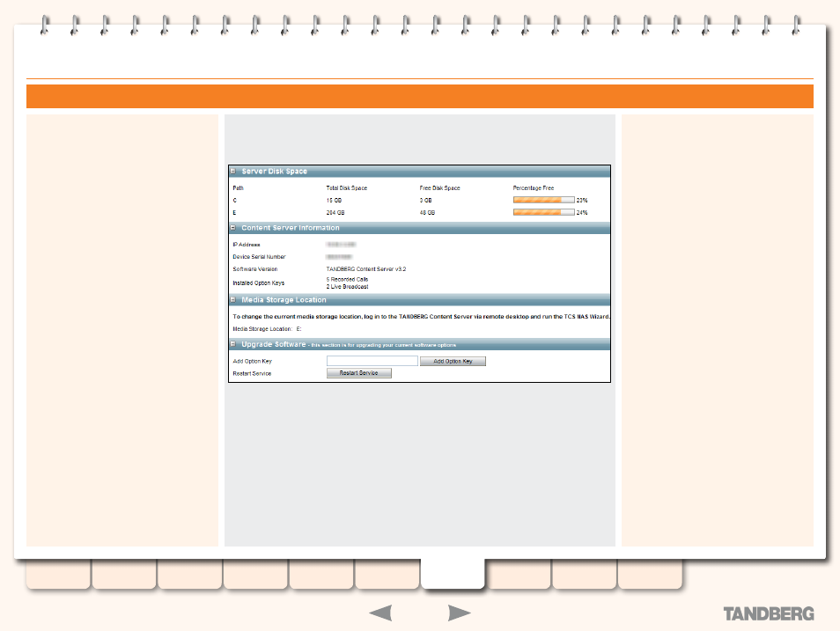The image size is (840, 631).
Task: Click the Server Disk Space header title
Action: click(x=275, y=172)
